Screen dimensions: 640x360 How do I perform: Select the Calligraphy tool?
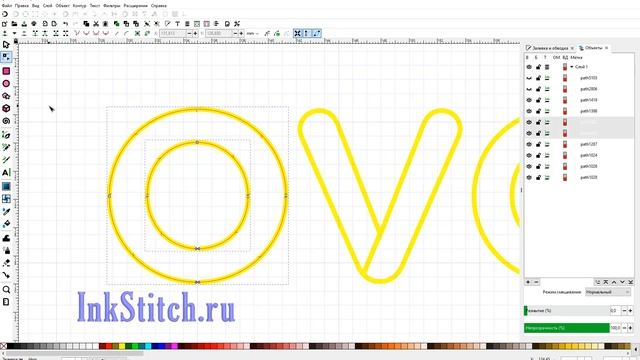click(x=6, y=160)
